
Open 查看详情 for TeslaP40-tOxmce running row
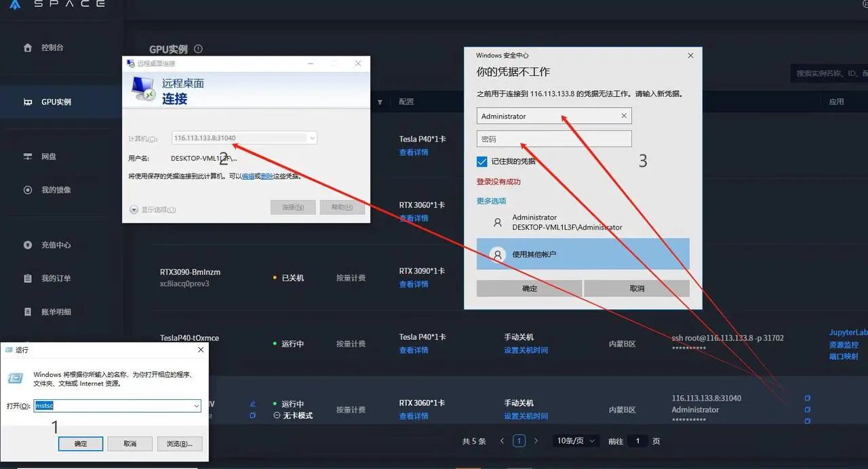click(x=414, y=350)
